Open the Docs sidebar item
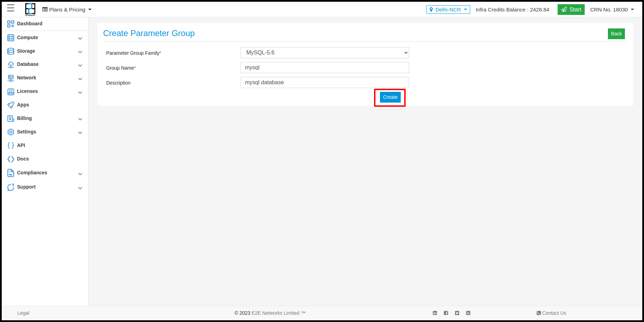 pyautogui.click(x=23, y=159)
